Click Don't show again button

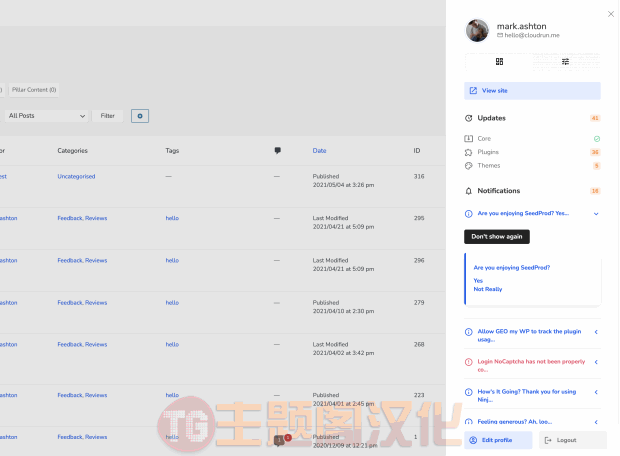coord(497,237)
